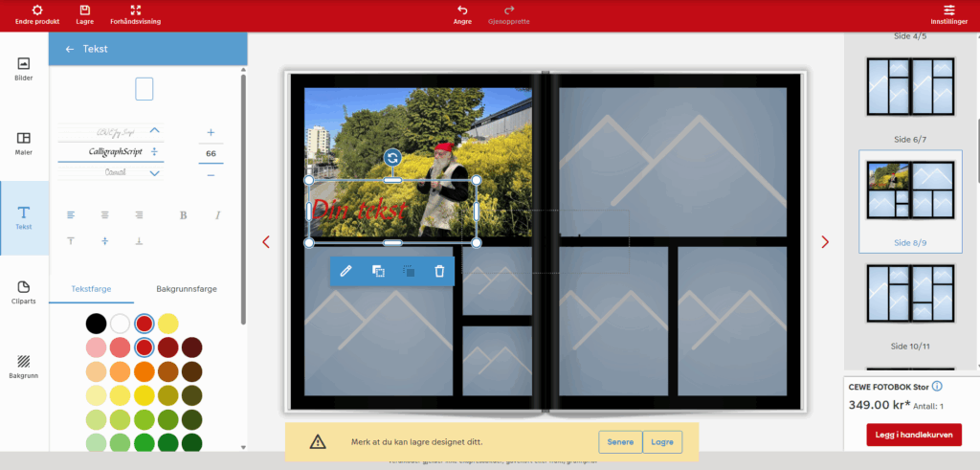Click Legg i handlekurven button

(x=914, y=435)
